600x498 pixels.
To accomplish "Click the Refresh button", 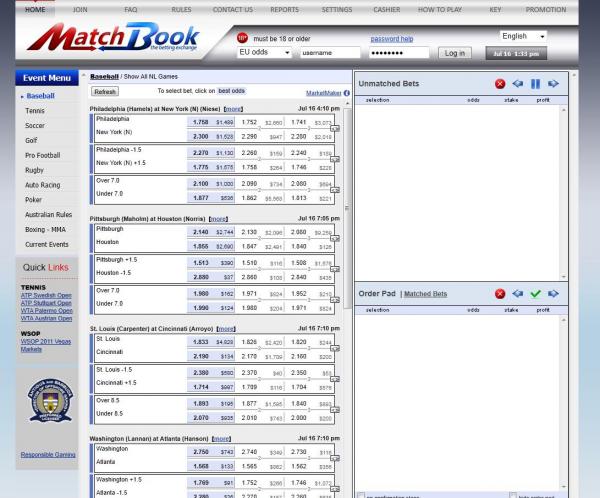I will pyautogui.click(x=105, y=91).
